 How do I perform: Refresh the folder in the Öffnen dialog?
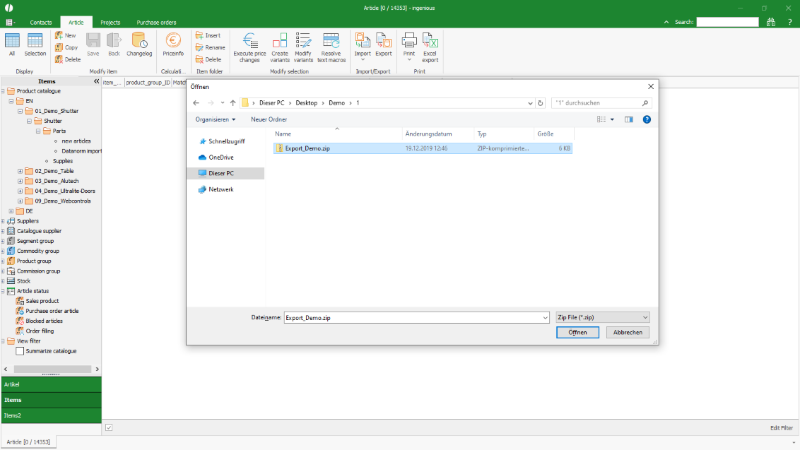coord(540,103)
